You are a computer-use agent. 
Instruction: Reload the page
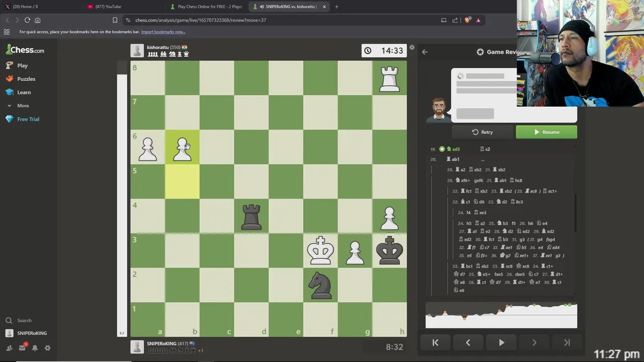(x=27, y=20)
